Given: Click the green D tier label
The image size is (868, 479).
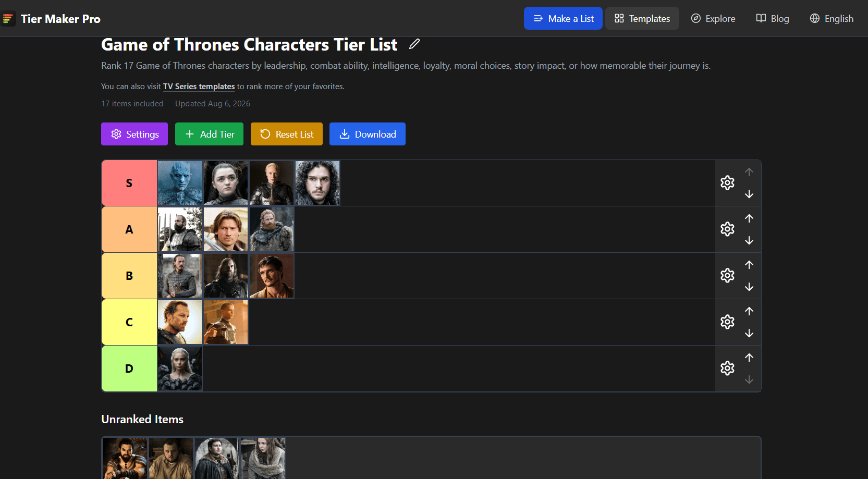Looking at the screenshot, I should pos(129,369).
